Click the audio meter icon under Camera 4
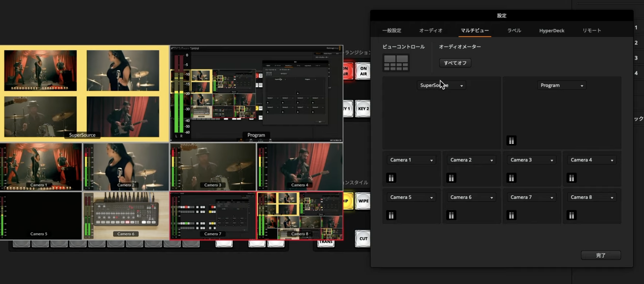The image size is (644, 284). point(571,178)
